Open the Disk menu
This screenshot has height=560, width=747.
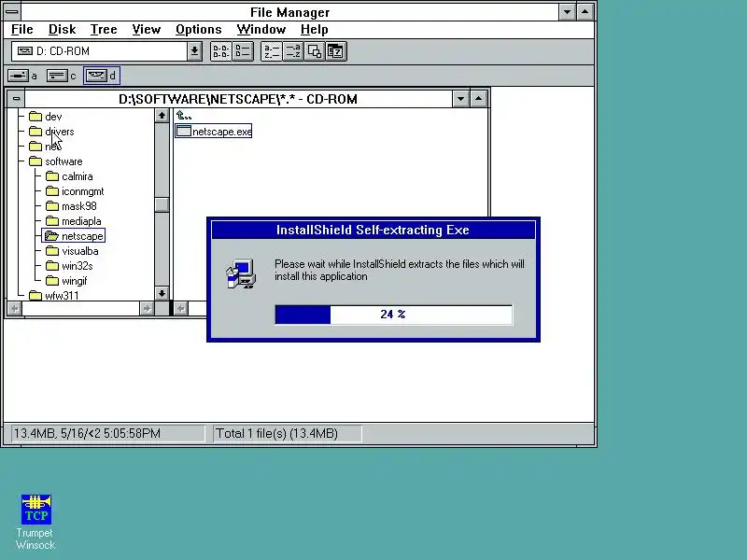[62, 30]
